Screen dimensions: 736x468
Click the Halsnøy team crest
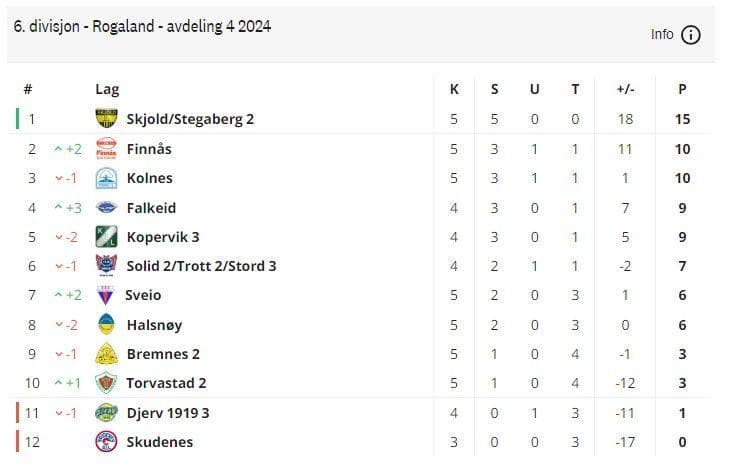click(x=106, y=325)
